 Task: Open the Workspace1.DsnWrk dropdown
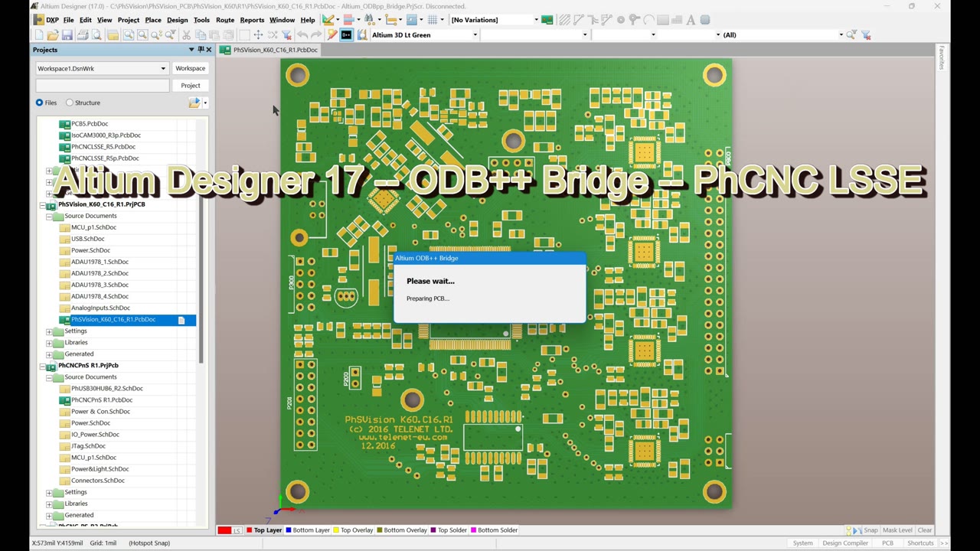pos(162,69)
